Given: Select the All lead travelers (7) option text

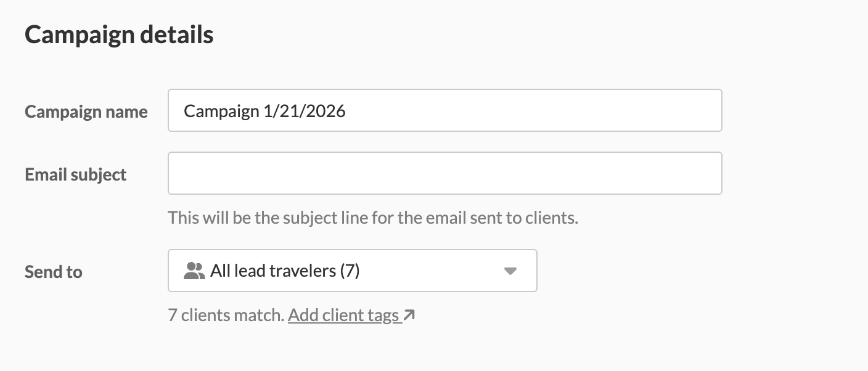Looking at the screenshot, I should [x=284, y=271].
